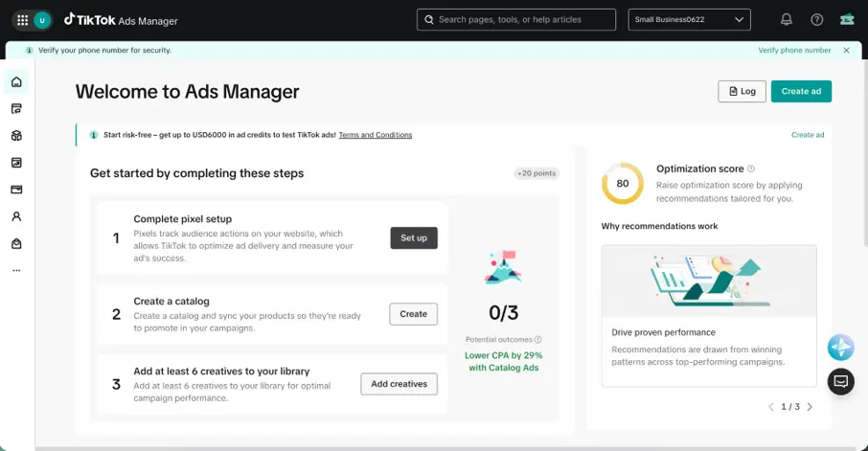Click the info icon beside Optimization score
Viewport: 868px width, 451px height.
tap(751, 169)
